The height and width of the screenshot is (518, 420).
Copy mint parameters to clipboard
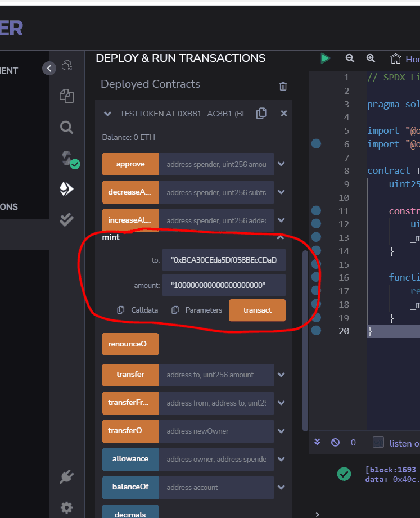coord(197,310)
